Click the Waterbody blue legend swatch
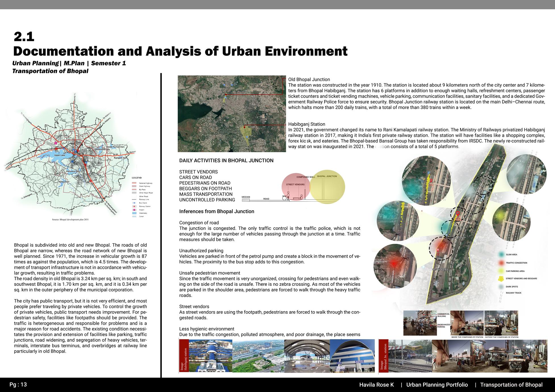 [134, 213]
